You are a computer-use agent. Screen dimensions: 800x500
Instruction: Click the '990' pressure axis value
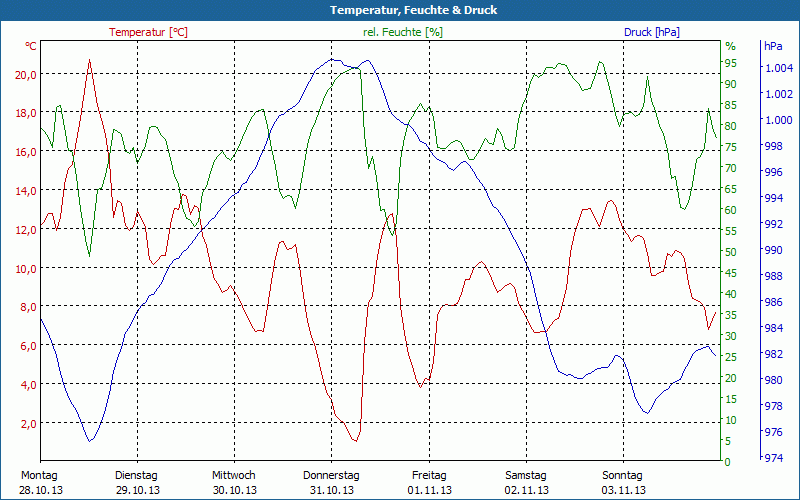point(773,250)
